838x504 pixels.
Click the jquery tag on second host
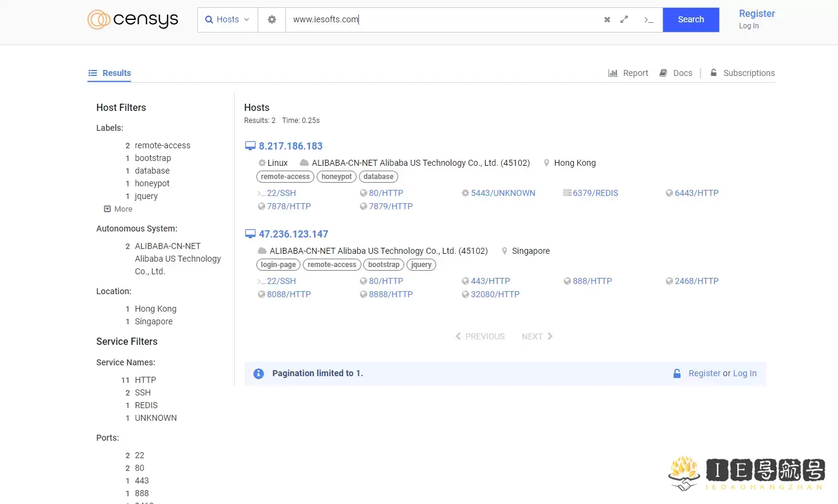[x=421, y=265]
